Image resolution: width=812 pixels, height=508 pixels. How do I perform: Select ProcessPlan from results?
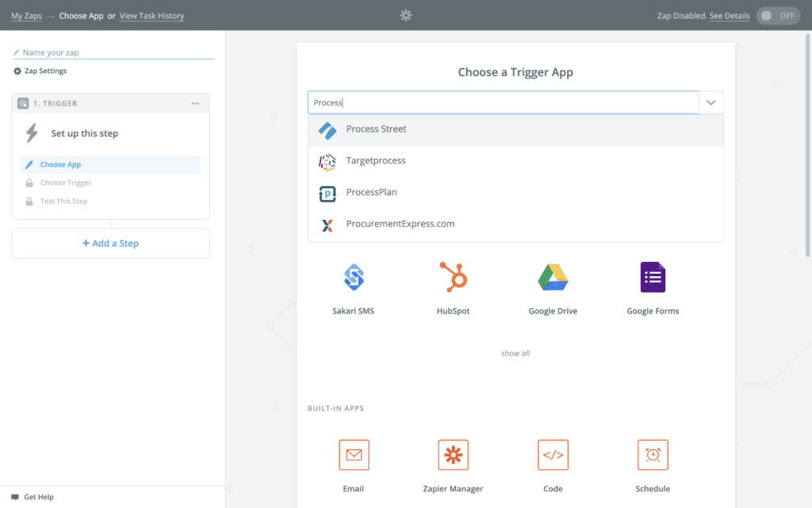(515, 194)
